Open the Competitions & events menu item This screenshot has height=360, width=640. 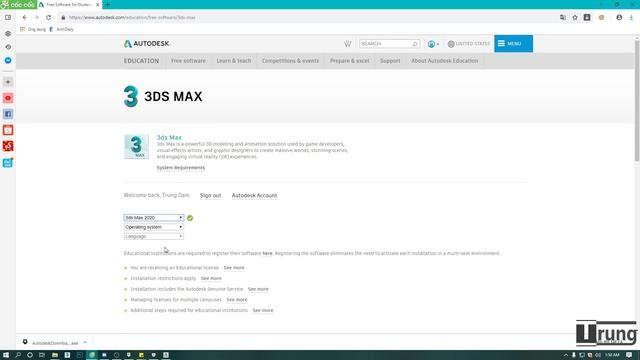coord(290,61)
